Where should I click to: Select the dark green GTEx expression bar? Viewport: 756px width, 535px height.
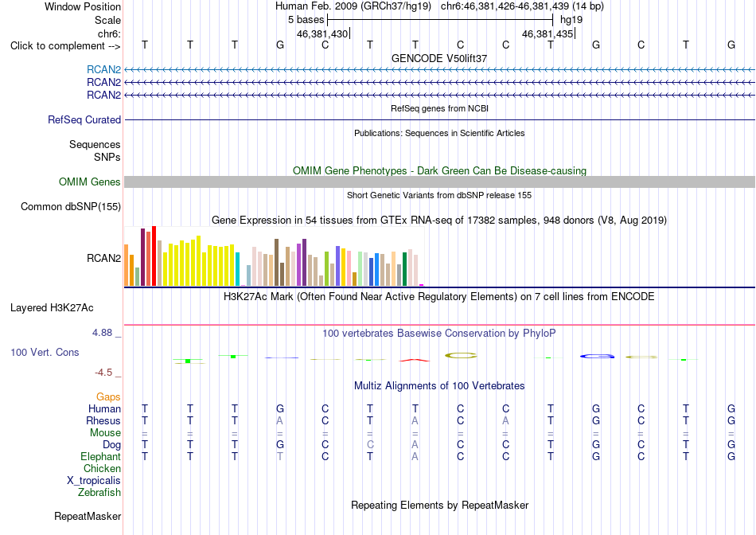click(x=405, y=269)
